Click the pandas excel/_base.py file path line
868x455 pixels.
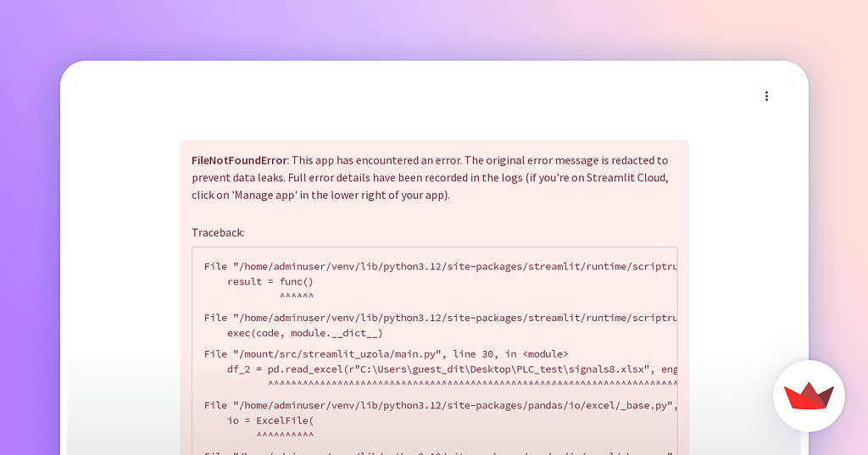[439, 406]
